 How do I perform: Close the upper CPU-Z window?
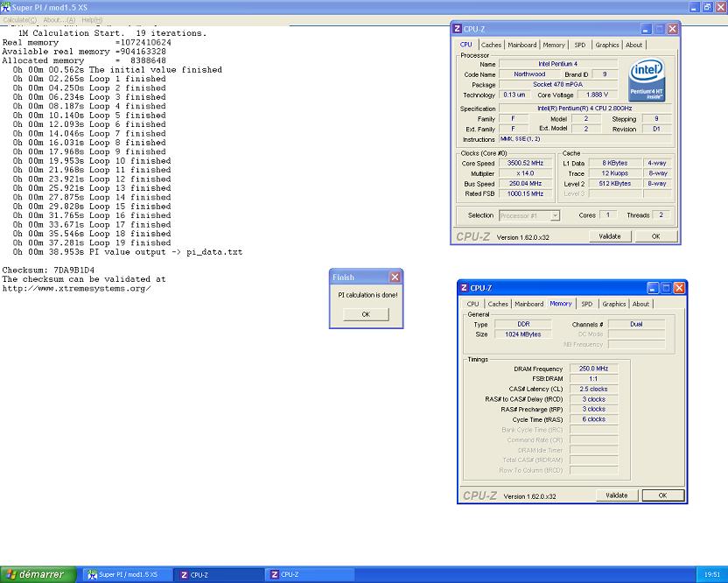tap(672, 29)
